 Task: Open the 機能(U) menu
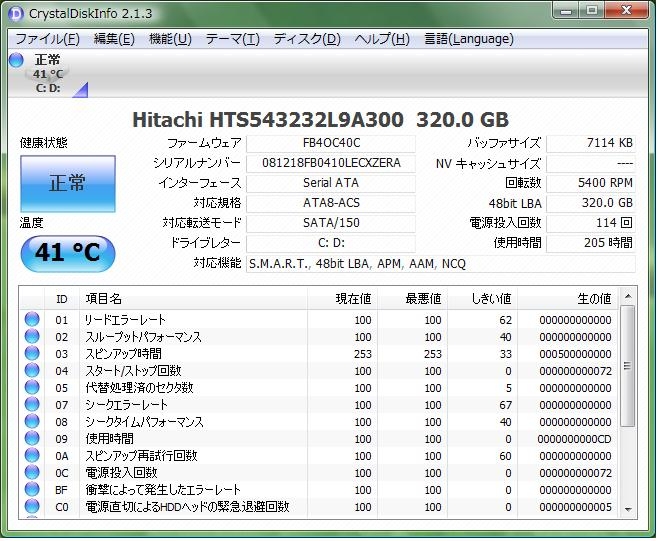pos(169,39)
